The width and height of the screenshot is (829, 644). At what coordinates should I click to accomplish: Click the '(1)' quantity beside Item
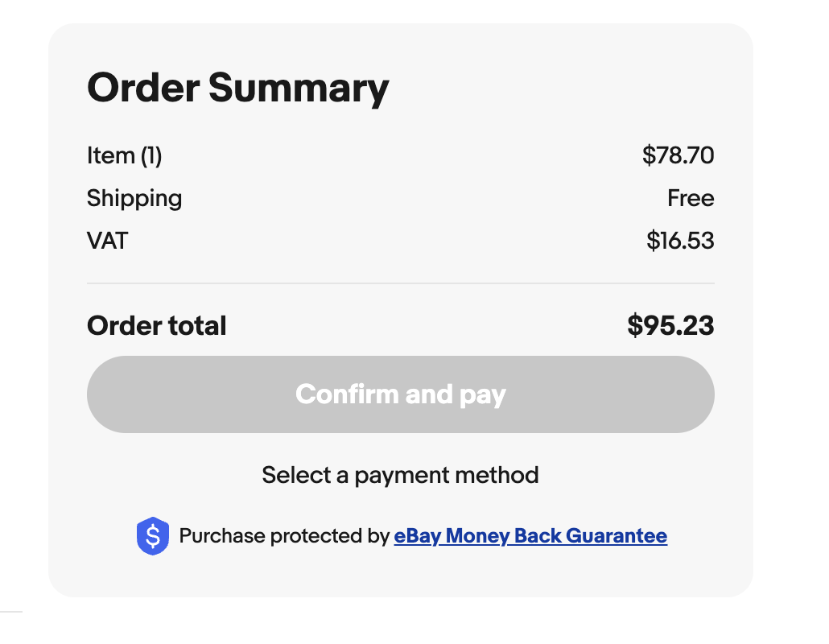(151, 155)
